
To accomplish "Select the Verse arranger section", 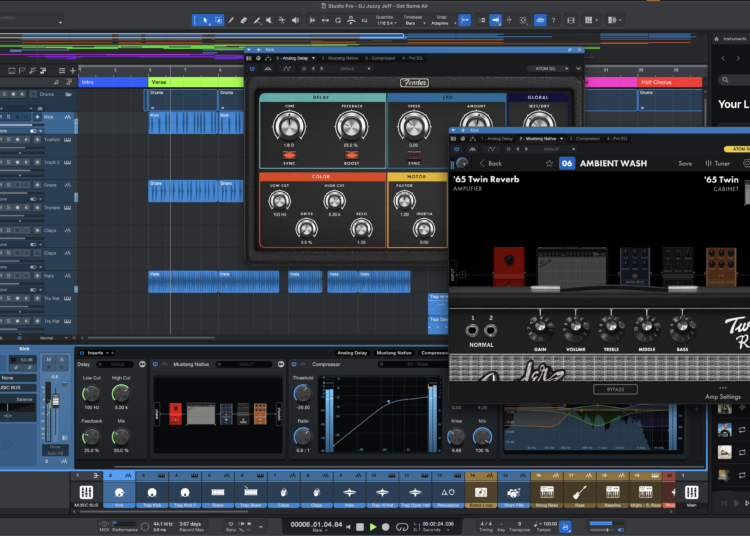I will (x=196, y=82).
